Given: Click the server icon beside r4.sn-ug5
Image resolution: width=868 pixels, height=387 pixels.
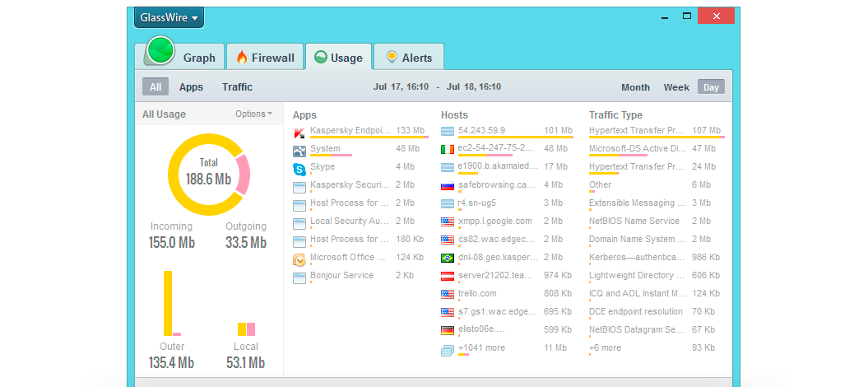Looking at the screenshot, I should 448,203.
